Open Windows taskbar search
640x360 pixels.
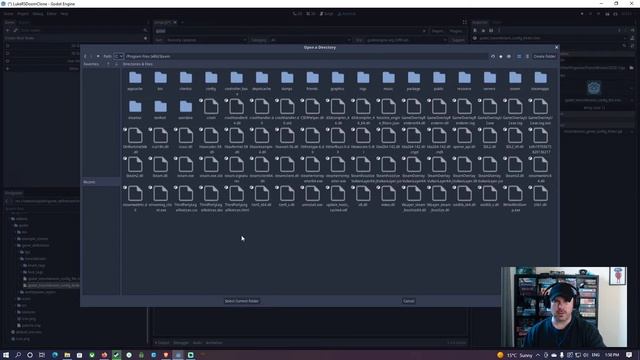[18, 355]
